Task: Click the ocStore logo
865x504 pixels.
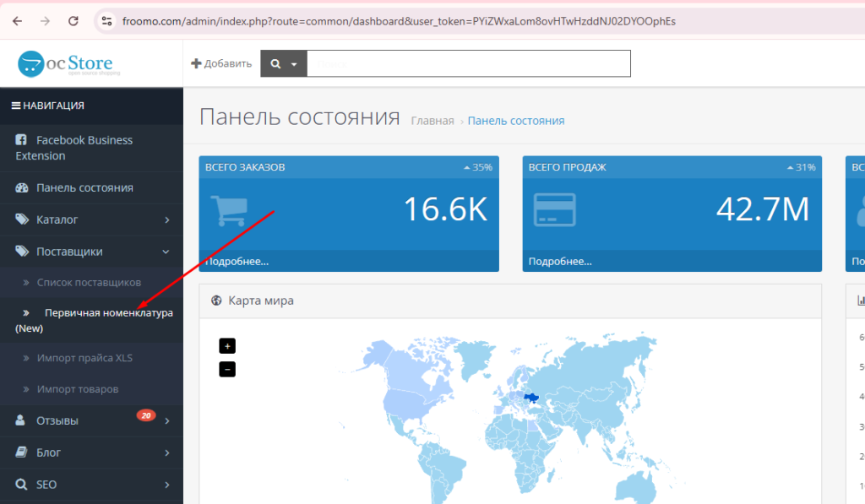Action: [x=66, y=63]
